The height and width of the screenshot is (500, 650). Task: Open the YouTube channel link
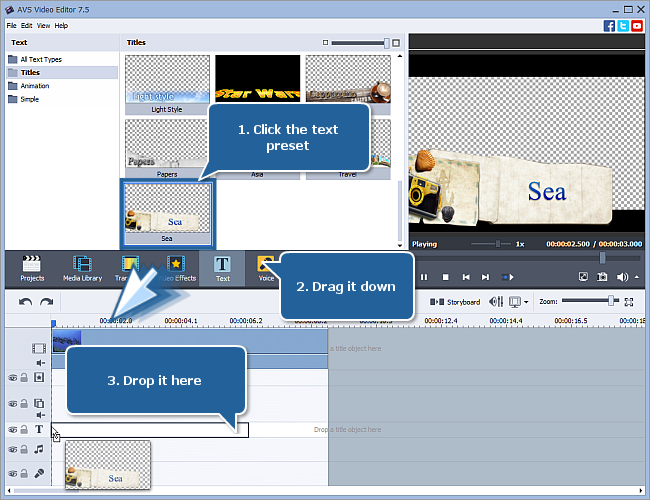point(637,26)
